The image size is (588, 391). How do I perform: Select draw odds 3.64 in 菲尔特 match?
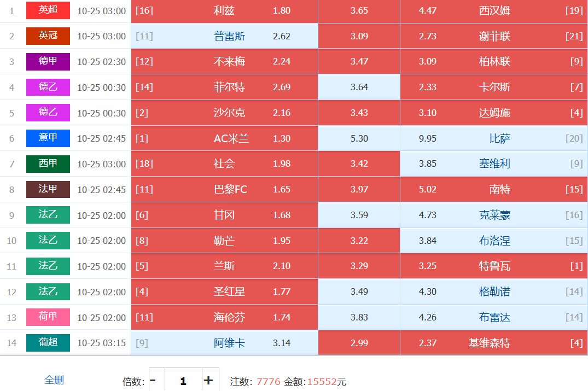(359, 87)
